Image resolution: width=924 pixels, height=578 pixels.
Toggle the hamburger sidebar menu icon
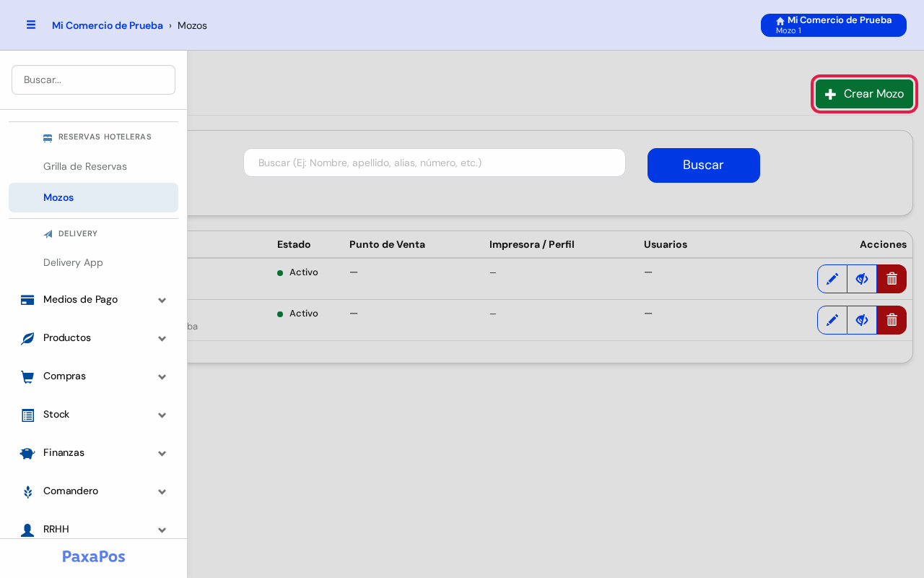click(31, 25)
